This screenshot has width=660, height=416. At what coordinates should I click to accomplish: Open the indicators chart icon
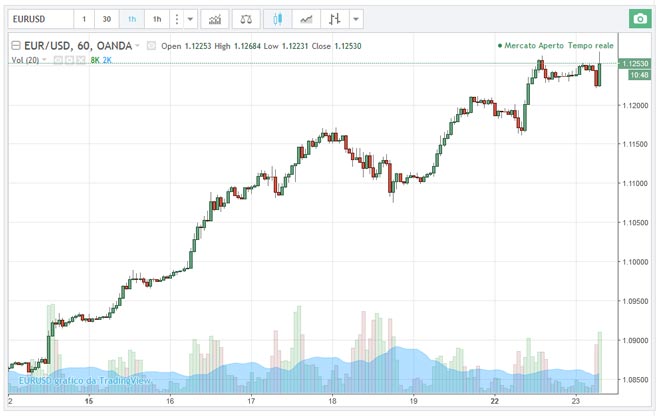coord(214,19)
